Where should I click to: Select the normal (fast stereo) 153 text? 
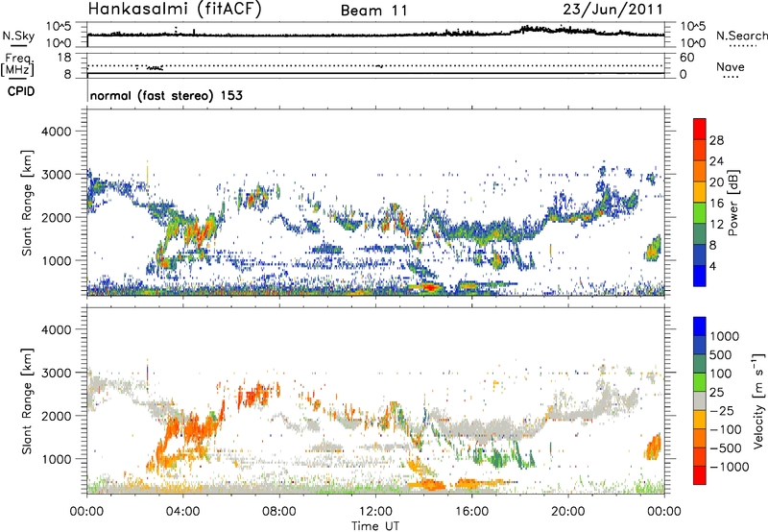coord(166,95)
